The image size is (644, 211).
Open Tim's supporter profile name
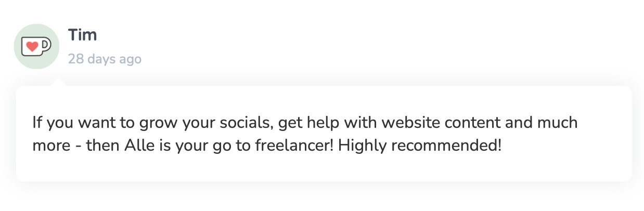point(82,35)
